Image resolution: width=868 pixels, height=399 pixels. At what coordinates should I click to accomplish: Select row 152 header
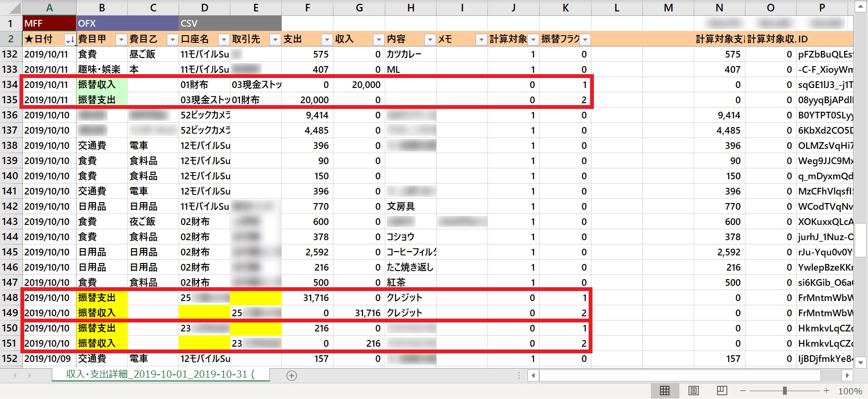pos(10,359)
